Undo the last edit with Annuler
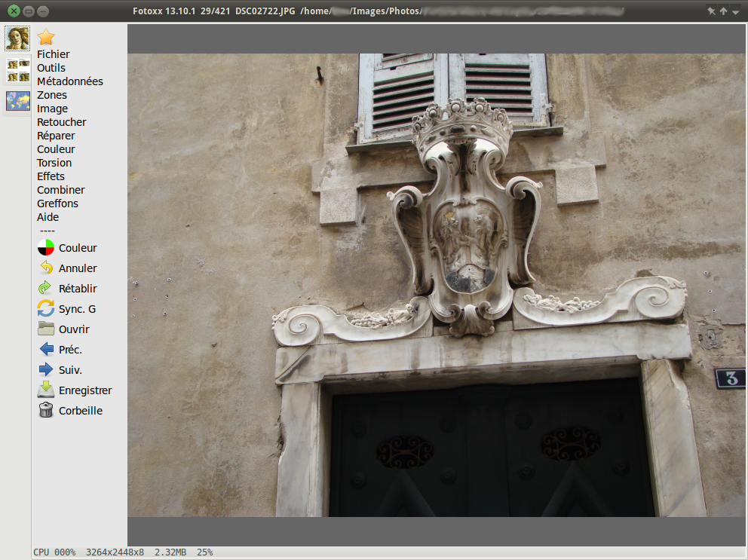The image size is (748, 560). [x=46, y=268]
